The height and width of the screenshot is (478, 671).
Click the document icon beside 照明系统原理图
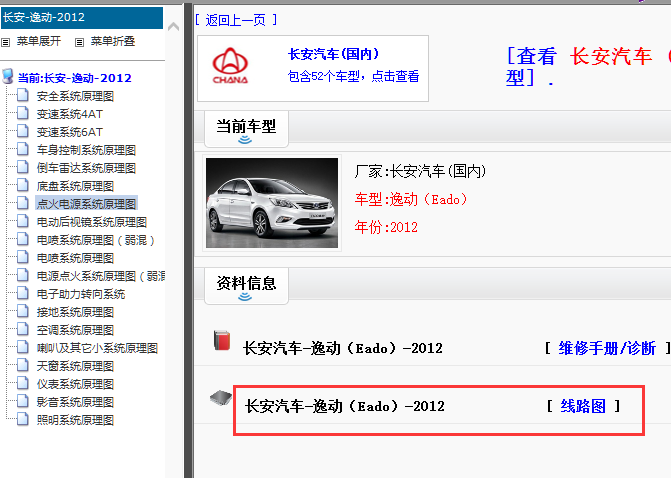[x=23, y=419]
